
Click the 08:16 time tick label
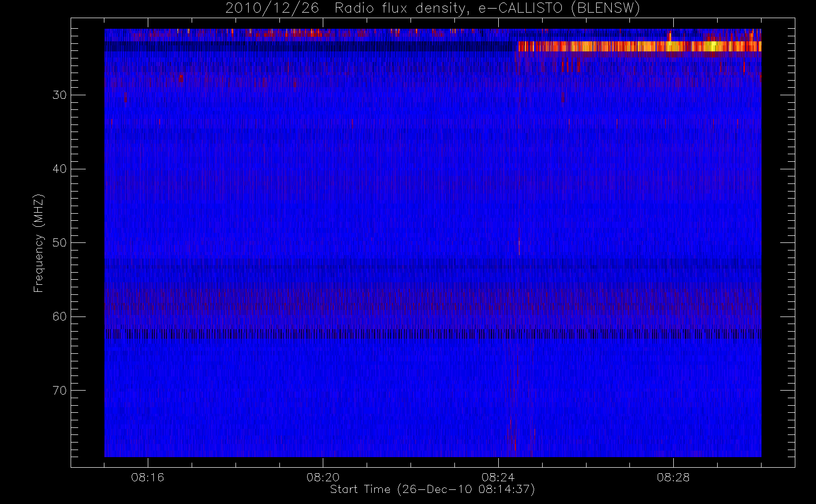tap(148, 477)
